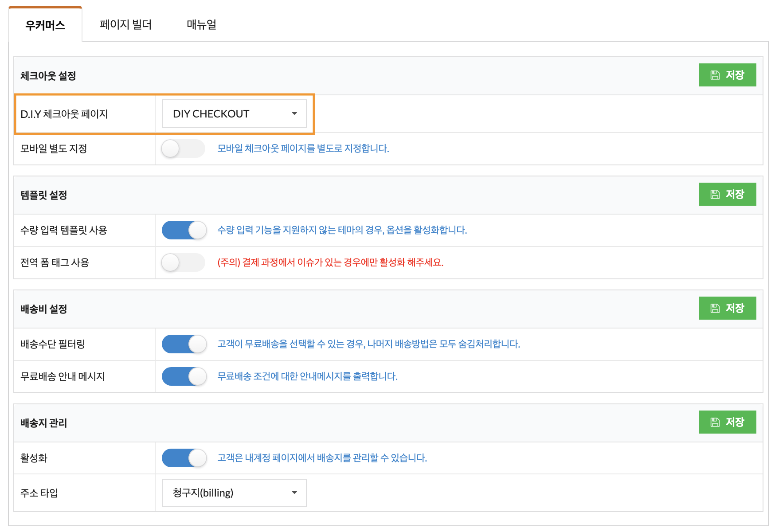Screen dimensions: 775x532
Task: Switch to the 페이지 빌더 tab
Action: pyautogui.click(x=126, y=25)
